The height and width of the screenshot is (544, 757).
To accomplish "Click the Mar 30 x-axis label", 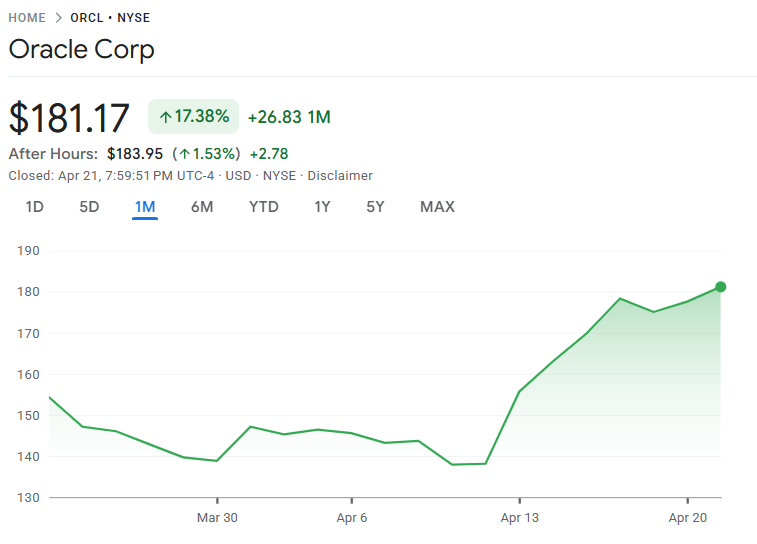I will (x=217, y=518).
